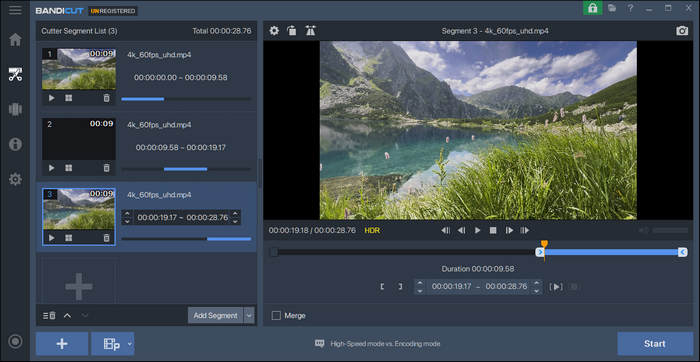This screenshot has height=362, width=700.
Task: Step back one frame
Action: click(x=462, y=230)
